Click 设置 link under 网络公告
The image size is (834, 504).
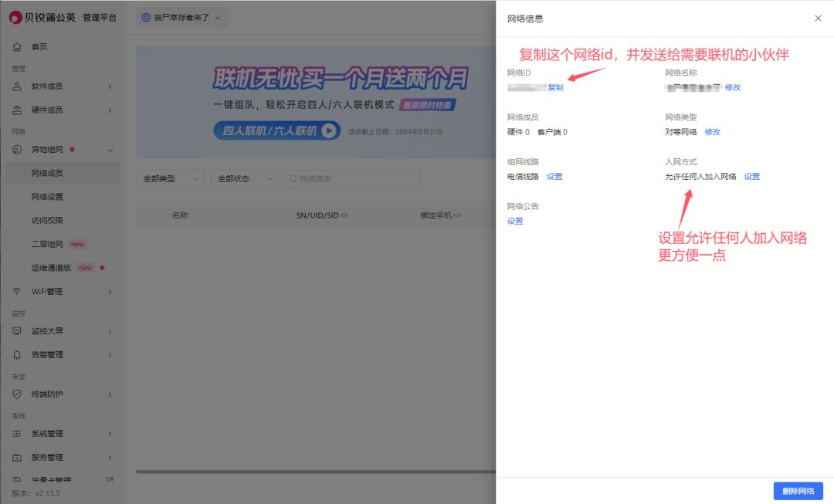515,222
